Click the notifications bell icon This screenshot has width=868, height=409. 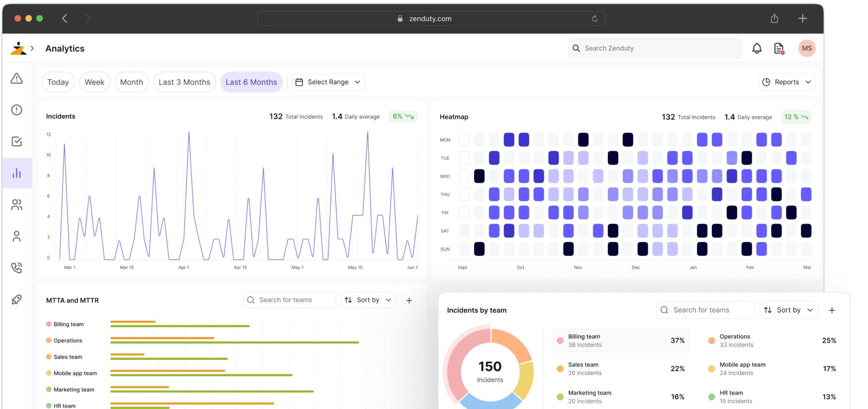(x=757, y=48)
